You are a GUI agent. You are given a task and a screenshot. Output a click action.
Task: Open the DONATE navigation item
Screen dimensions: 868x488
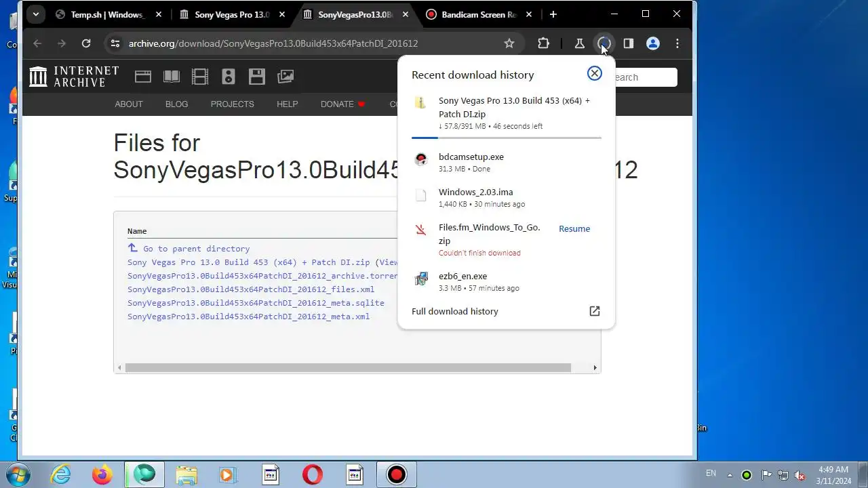(x=343, y=104)
